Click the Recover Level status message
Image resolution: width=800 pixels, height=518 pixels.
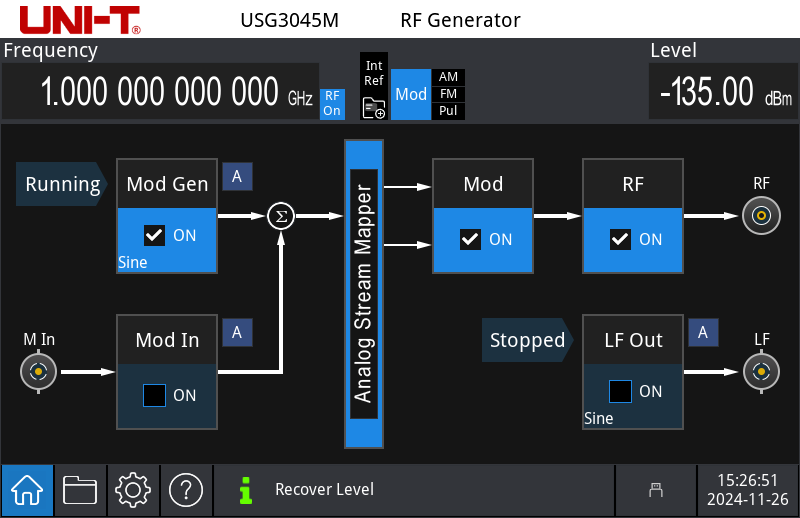tap(324, 490)
